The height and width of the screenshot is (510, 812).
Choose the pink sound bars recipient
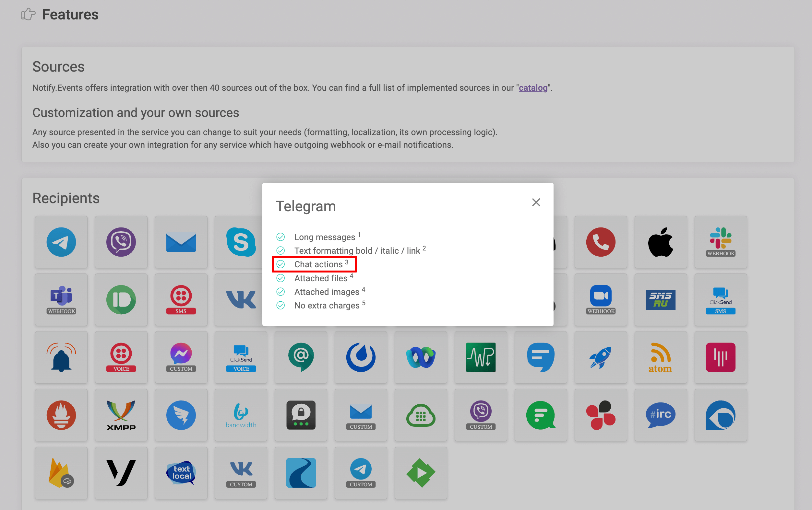(x=721, y=357)
